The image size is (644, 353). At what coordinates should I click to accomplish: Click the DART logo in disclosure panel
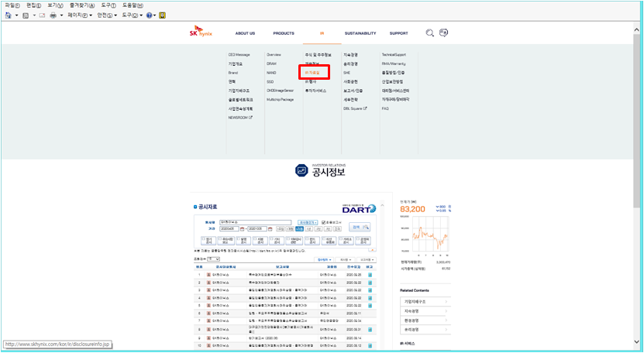click(x=359, y=208)
